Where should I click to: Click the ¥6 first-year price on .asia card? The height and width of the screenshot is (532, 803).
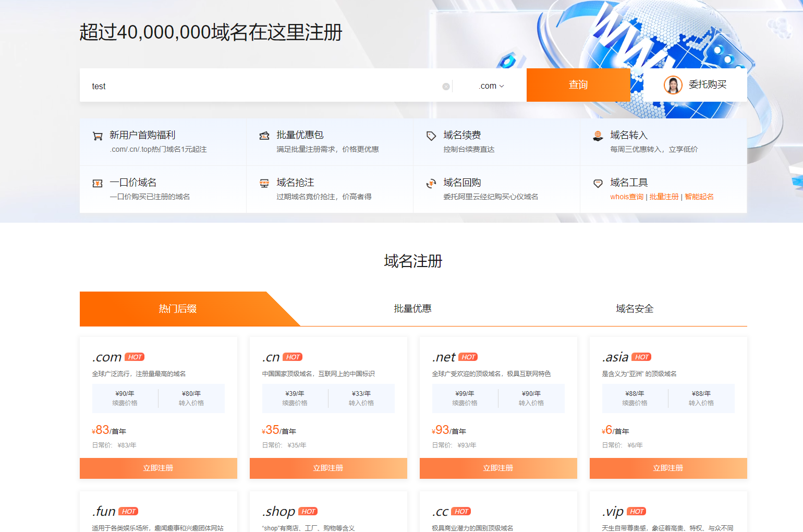[615, 430]
